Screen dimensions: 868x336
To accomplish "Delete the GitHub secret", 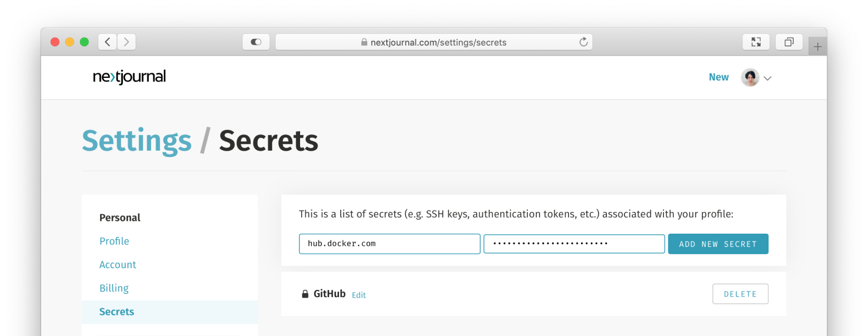I will 740,294.
